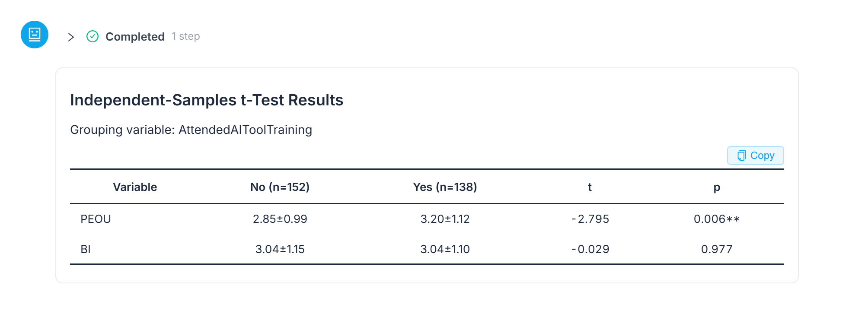Click the PEOU t value -2.795
868x311 pixels.
tap(590, 219)
